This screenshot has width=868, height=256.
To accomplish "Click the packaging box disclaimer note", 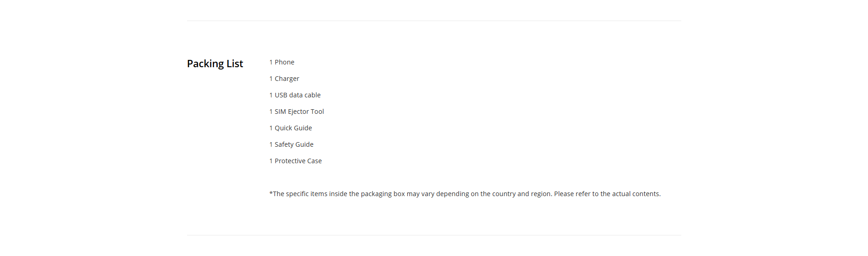I will click(412, 194).
